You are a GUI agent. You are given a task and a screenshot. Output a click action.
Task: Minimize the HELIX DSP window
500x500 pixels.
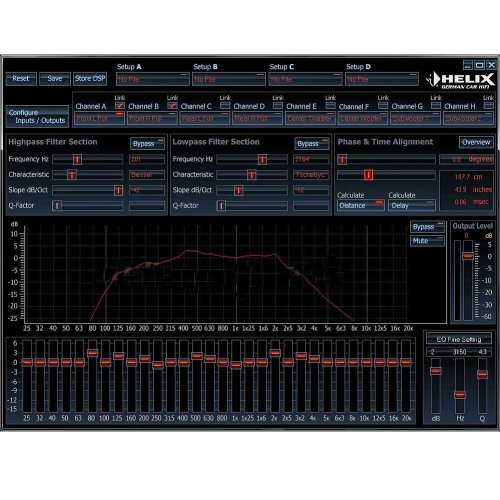click(x=468, y=65)
